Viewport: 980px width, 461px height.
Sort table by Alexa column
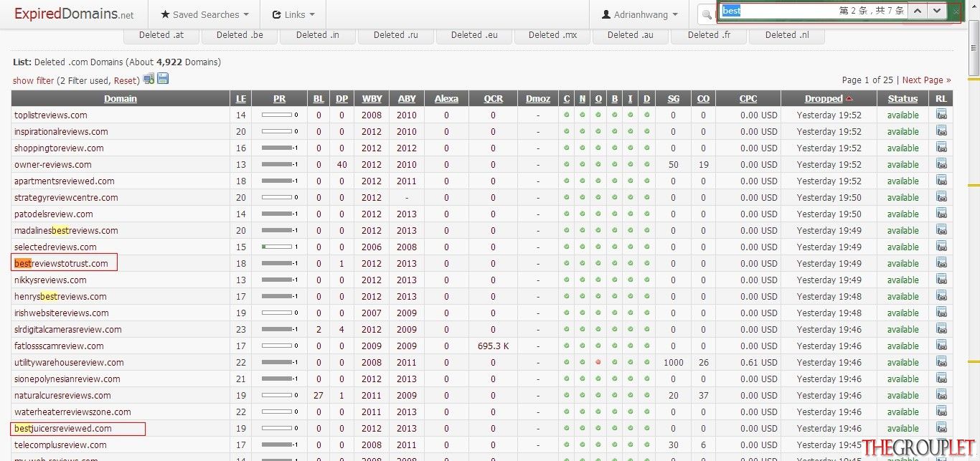446,98
